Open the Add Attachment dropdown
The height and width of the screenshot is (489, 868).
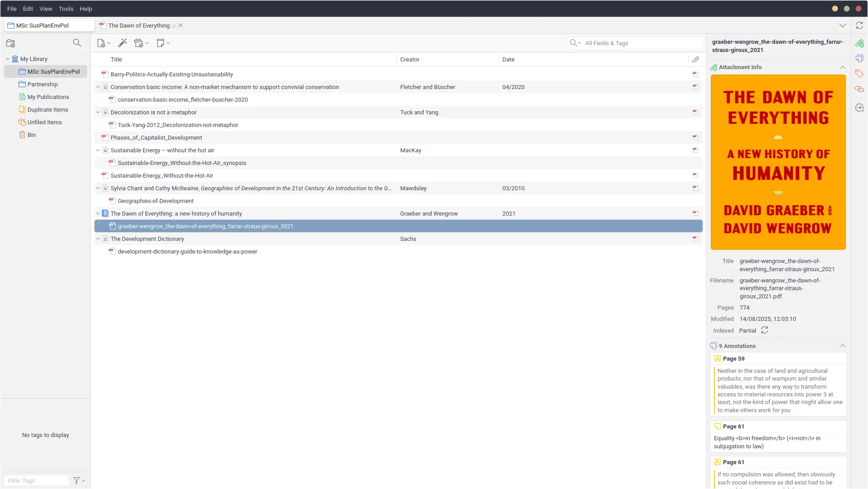coord(141,43)
